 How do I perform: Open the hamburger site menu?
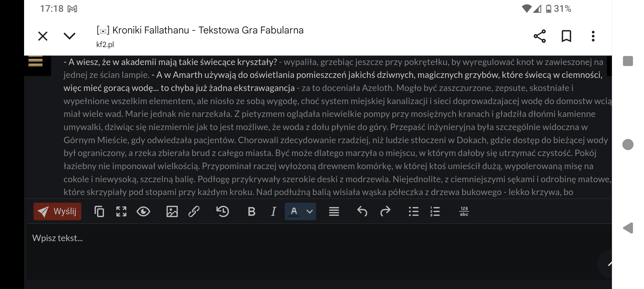click(x=36, y=62)
